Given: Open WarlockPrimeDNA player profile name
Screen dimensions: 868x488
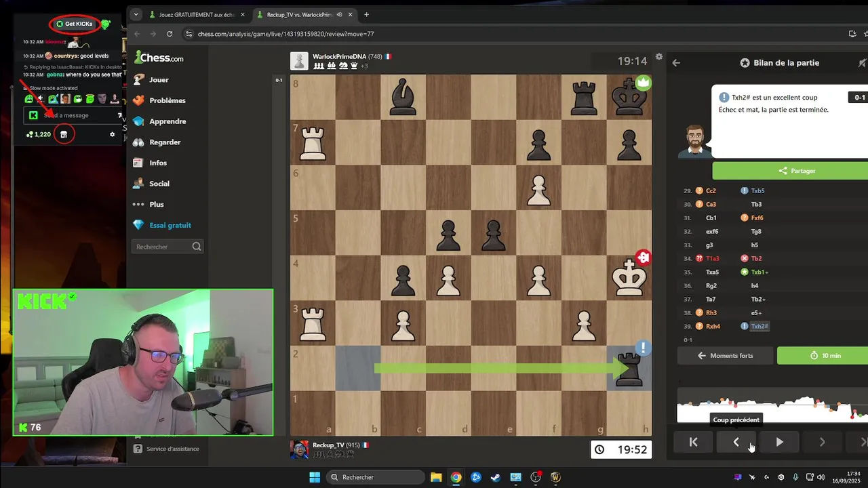Looking at the screenshot, I should point(339,56).
